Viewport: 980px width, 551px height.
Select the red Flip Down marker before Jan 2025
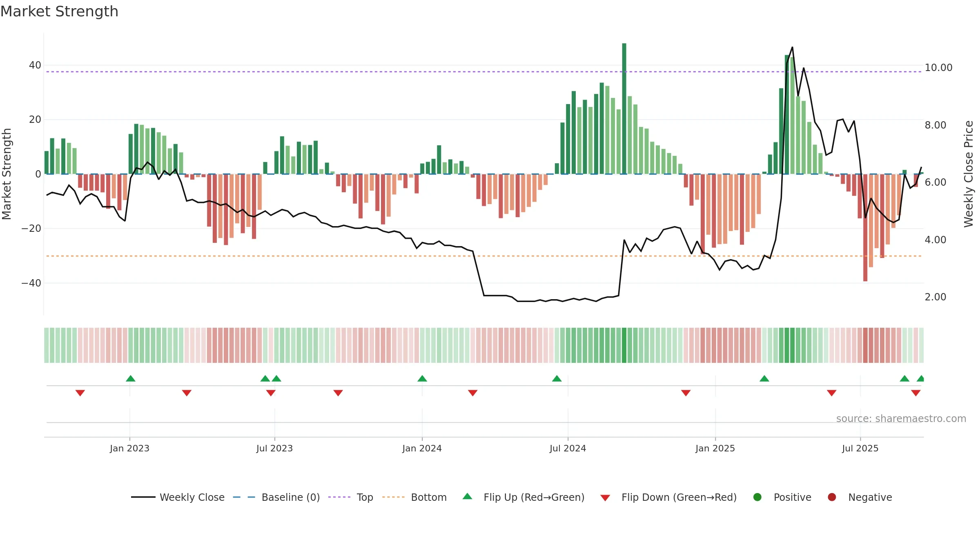coord(686,393)
